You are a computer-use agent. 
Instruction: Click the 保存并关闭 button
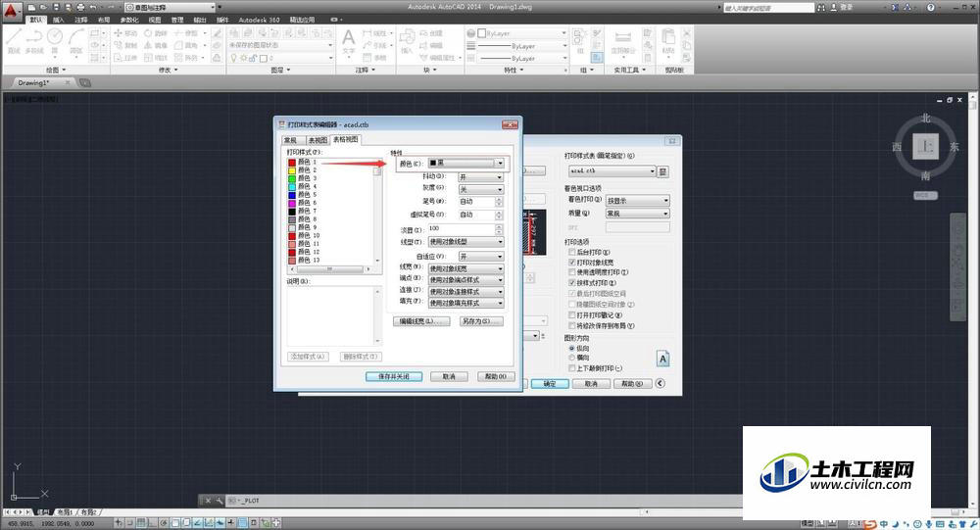click(394, 376)
